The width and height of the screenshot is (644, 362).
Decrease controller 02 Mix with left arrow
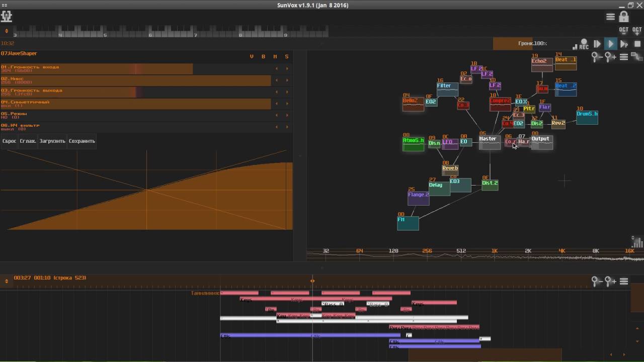[x=276, y=80]
